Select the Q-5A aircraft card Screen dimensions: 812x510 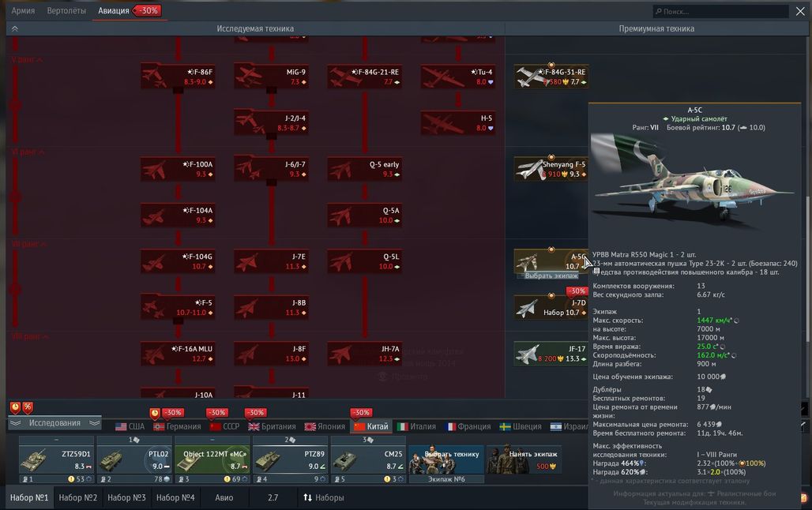[365, 215]
